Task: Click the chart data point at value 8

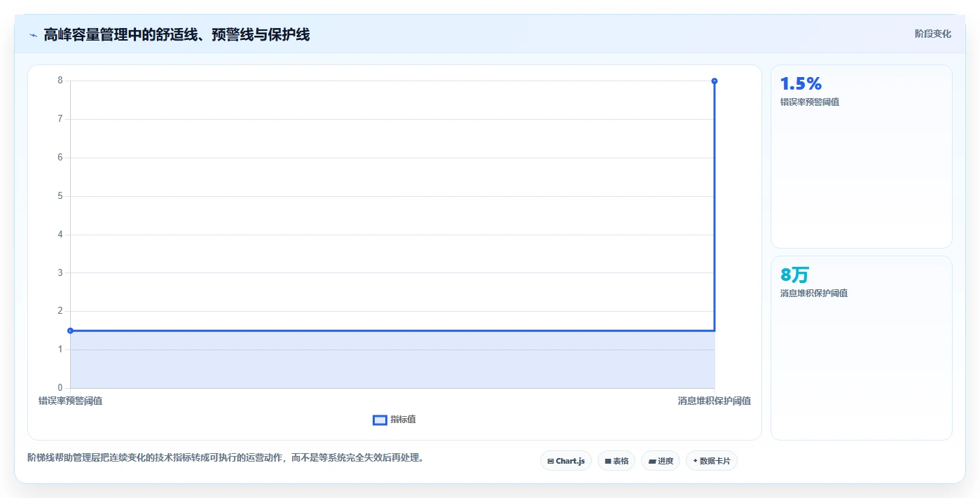Action: 715,81
